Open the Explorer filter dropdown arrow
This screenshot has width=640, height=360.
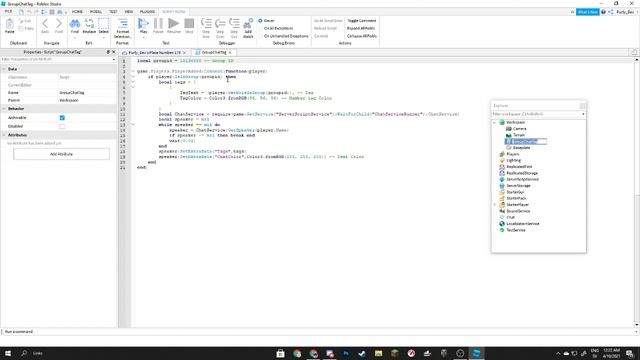(583, 114)
